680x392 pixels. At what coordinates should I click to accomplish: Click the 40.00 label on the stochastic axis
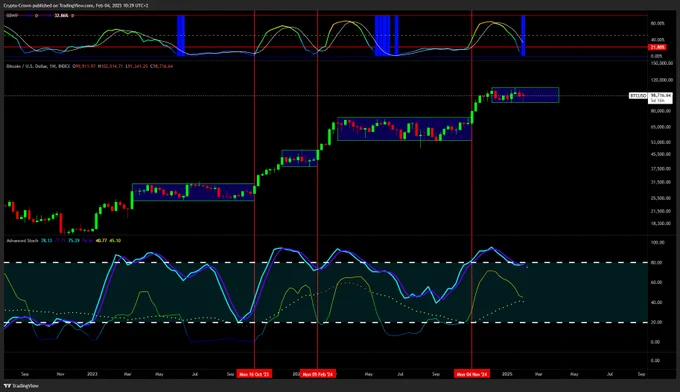click(x=657, y=303)
